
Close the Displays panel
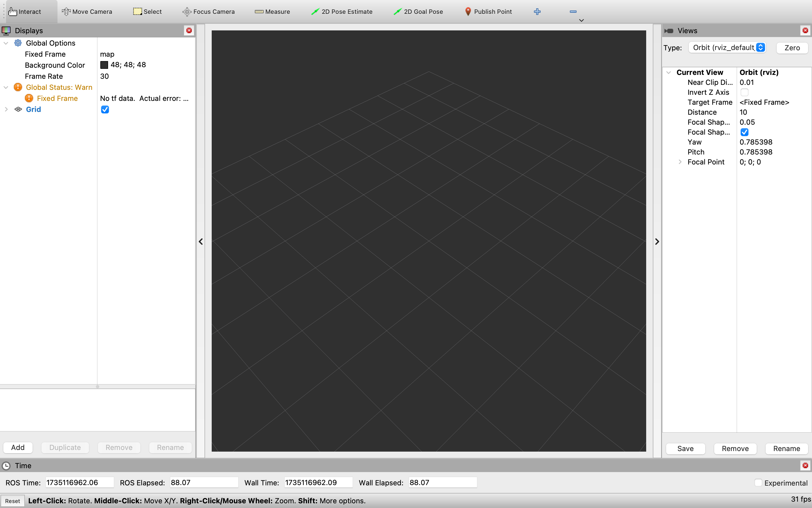click(189, 31)
